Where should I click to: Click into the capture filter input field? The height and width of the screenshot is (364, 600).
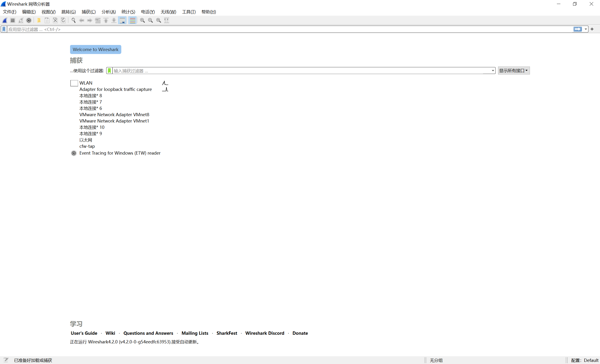point(301,71)
